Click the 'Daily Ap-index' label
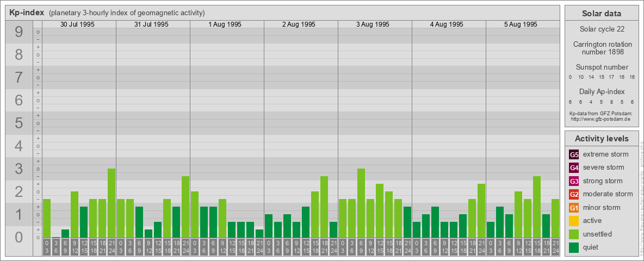The width and height of the screenshot is (644, 261). [x=602, y=91]
